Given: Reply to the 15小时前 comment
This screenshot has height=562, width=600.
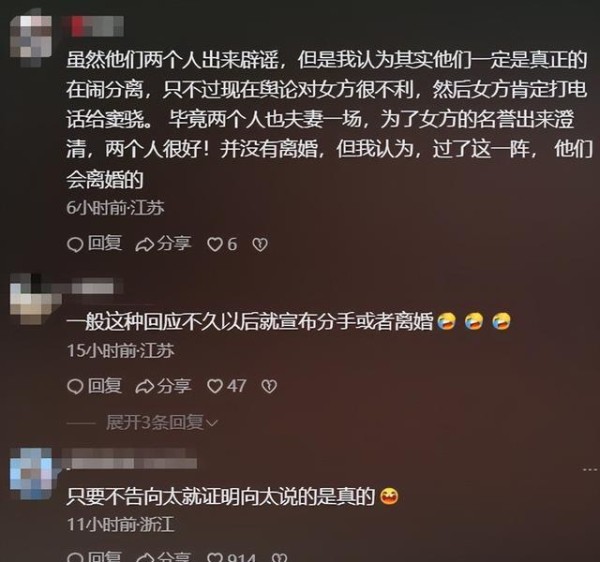Looking at the screenshot, I should coord(95,386).
